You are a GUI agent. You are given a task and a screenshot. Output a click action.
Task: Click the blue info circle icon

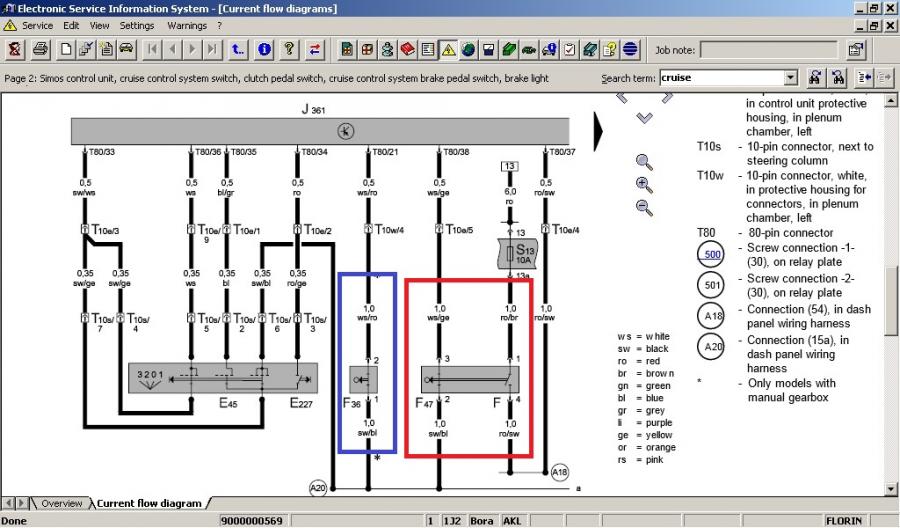(264, 49)
